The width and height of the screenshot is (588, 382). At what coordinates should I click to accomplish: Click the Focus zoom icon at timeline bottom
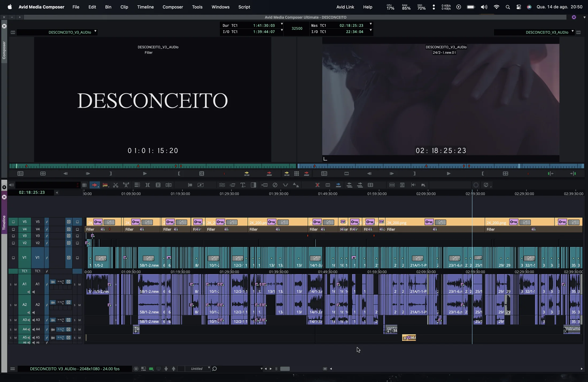[x=136, y=369]
